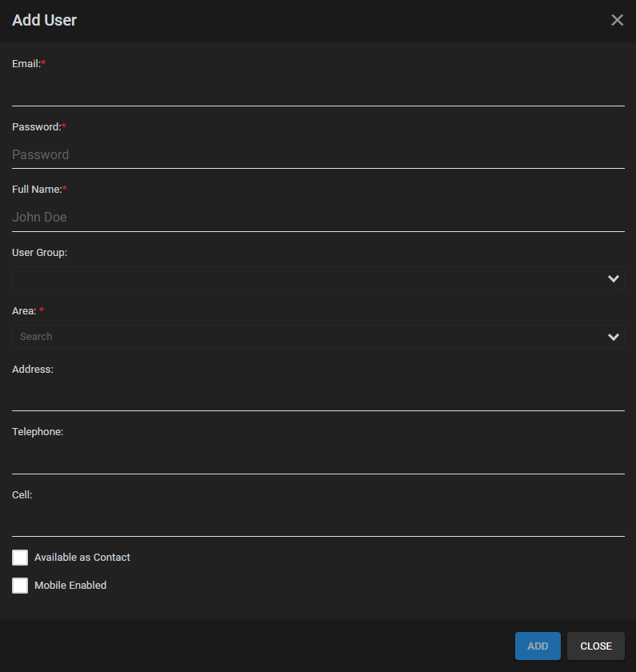This screenshot has height=672, width=636.
Task: Click the "Telephone:" label
Action: (38, 432)
